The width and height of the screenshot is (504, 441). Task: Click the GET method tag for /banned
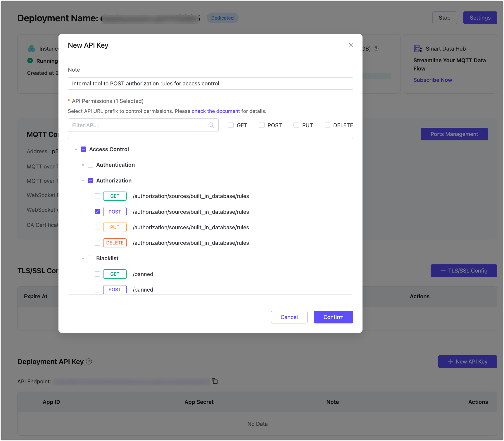(x=115, y=274)
